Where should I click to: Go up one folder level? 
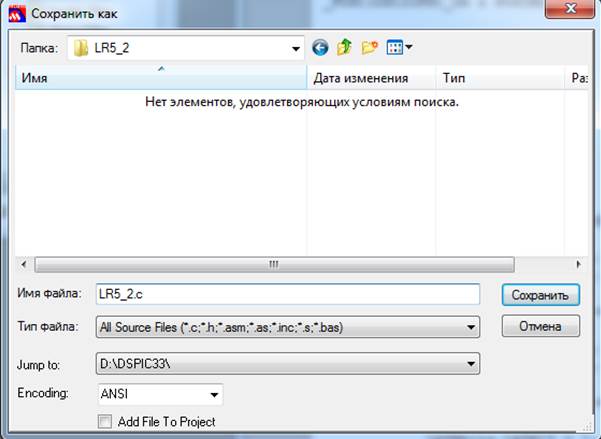(344, 48)
